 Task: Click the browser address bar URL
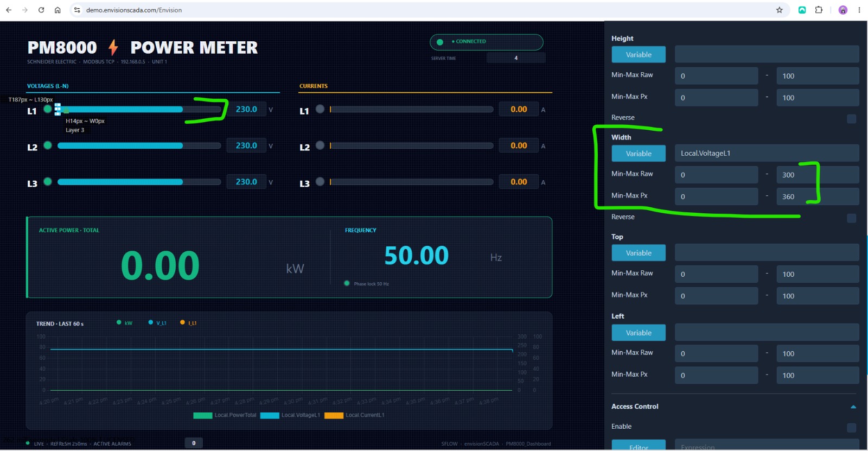click(134, 10)
